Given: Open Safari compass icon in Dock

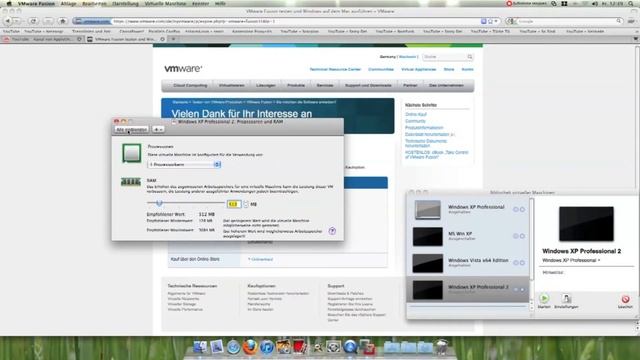Looking at the screenshot, I should tap(233, 347).
